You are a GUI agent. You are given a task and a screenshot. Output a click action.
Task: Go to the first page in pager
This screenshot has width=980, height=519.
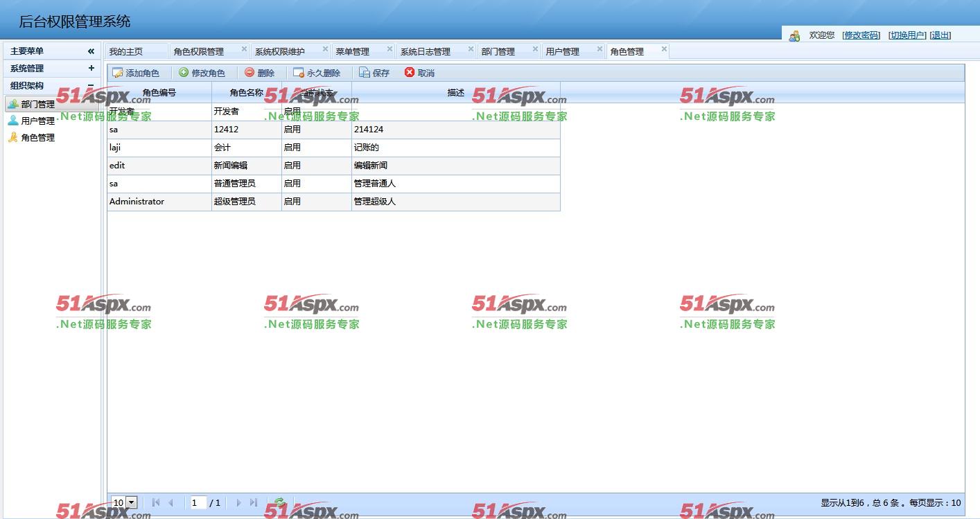(x=155, y=502)
